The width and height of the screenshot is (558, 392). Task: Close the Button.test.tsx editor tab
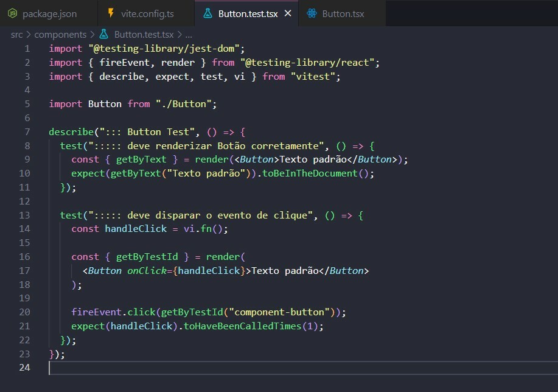[x=288, y=13]
